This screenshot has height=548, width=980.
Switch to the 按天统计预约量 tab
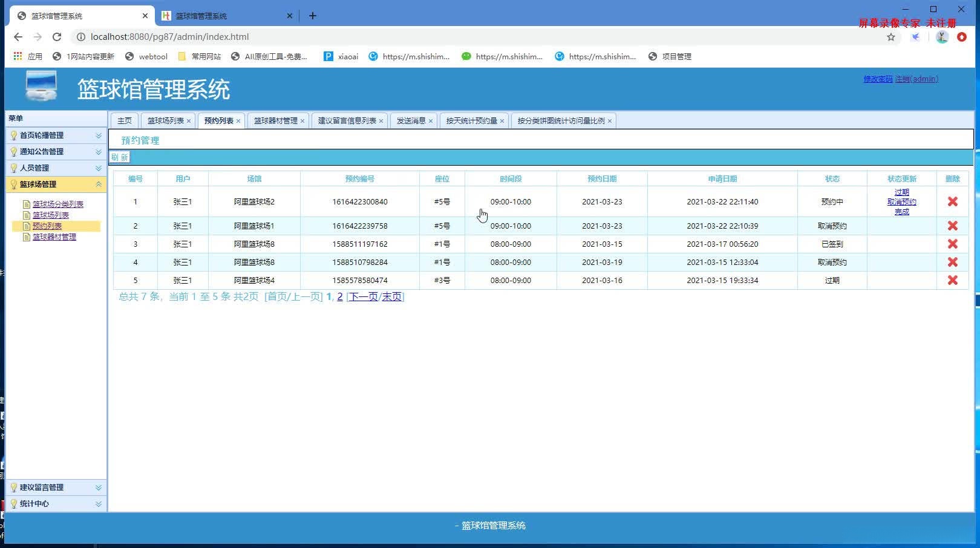click(x=471, y=120)
